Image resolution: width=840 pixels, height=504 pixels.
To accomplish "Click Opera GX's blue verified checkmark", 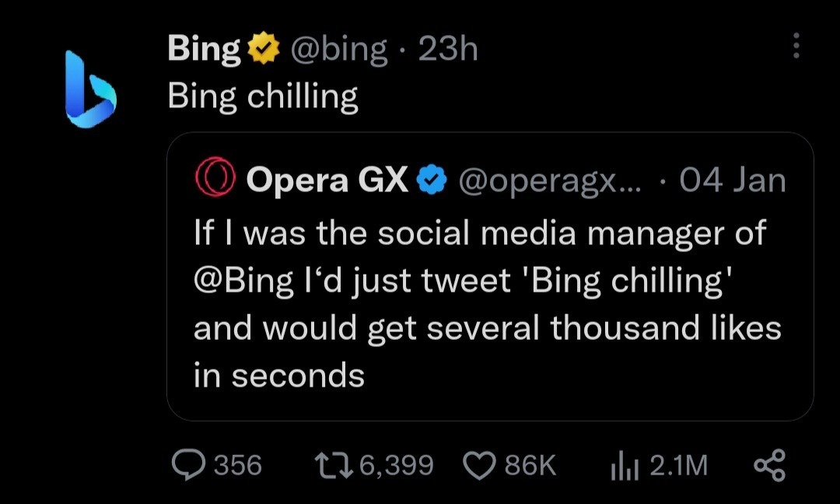I will 430,179.
